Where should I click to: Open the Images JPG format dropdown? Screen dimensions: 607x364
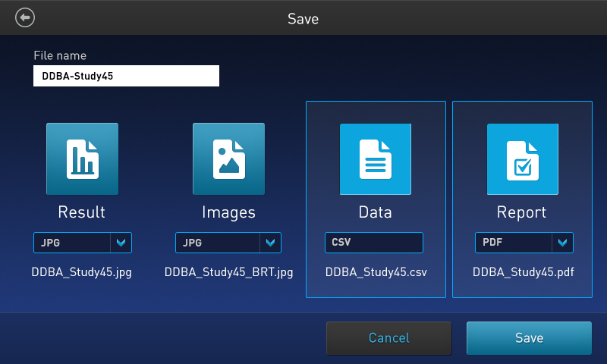[228, 243]
